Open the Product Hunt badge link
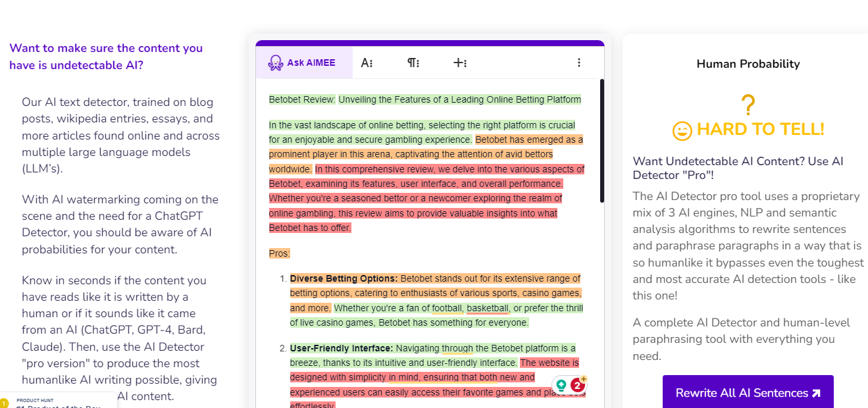Screen dimensions: 868x408 pos(59,400)
